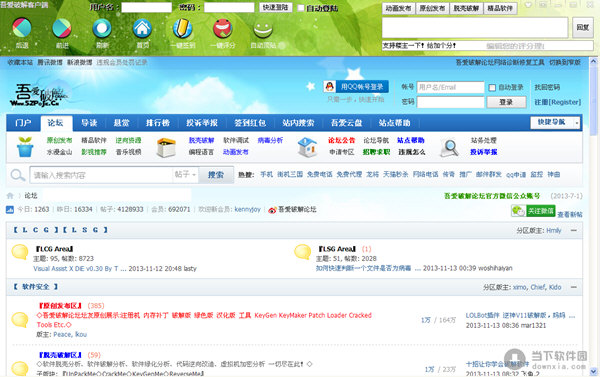Click the Weibo icon beside 吾爱破解论坛
600x377 pixels.
[x=272, y=210]
